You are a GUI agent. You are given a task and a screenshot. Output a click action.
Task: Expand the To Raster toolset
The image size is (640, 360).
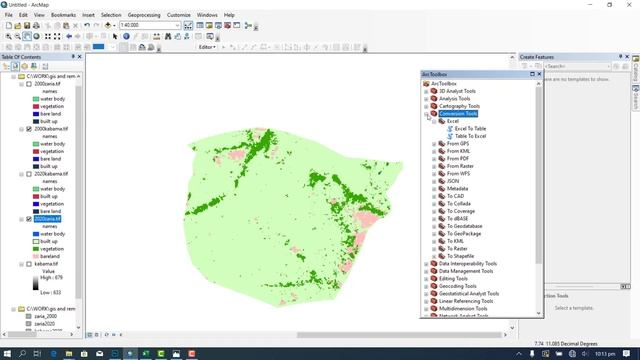[434, 249]
